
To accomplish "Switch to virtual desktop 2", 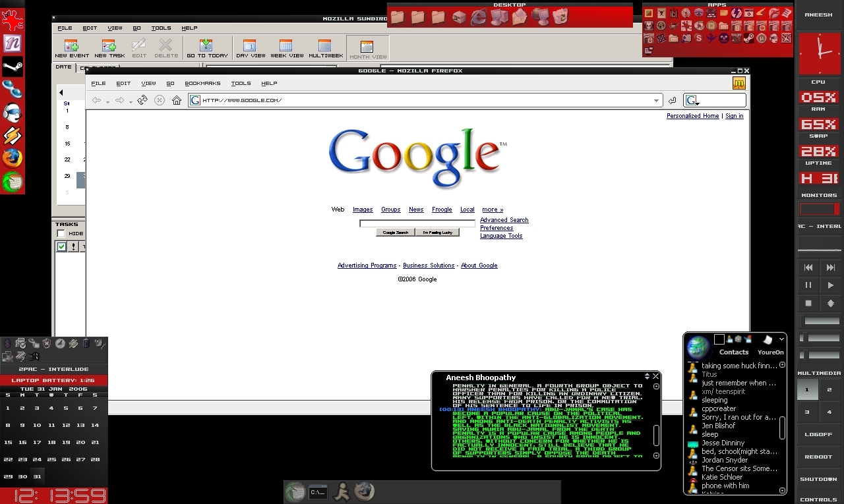I will tap(830, 389).
